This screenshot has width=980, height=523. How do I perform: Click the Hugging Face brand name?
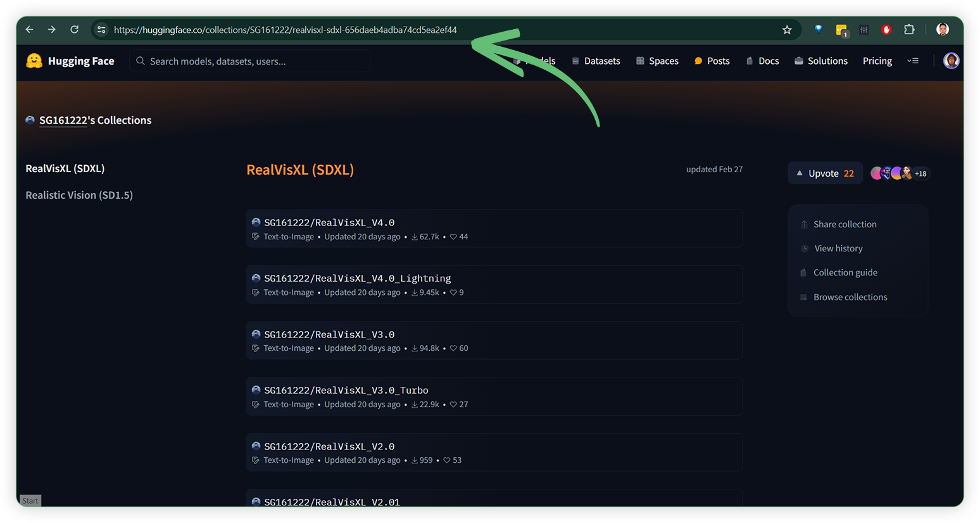tap(81, 61)
